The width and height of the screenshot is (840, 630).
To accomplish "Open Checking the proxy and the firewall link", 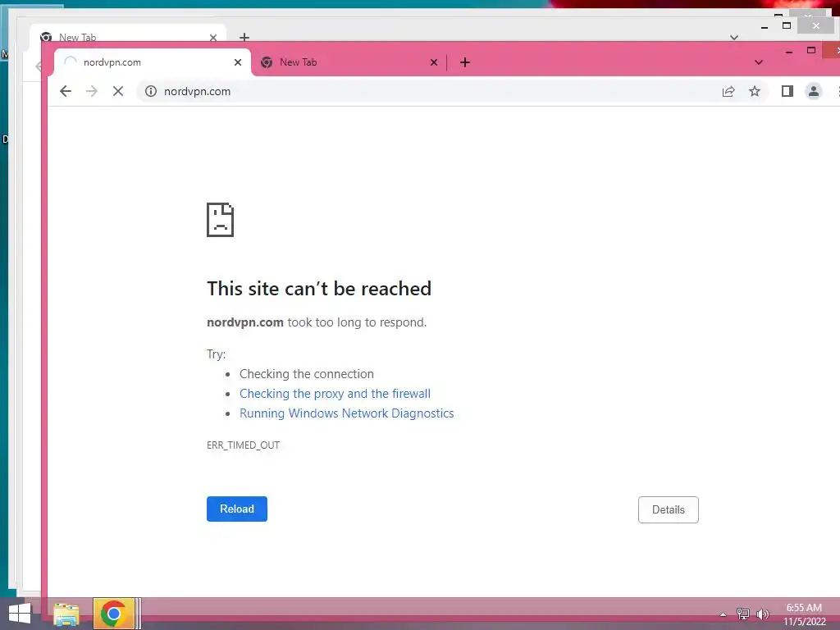I will click(x=335, y=394).
